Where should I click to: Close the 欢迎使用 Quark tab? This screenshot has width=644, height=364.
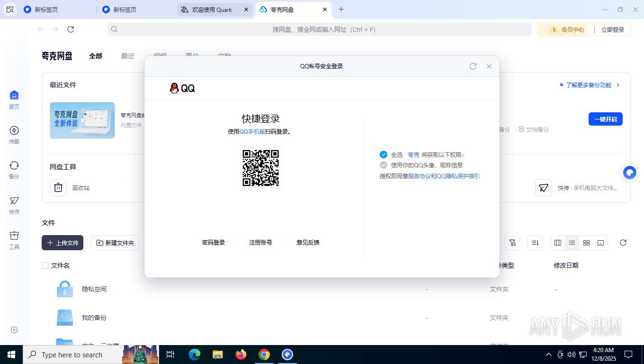246,9
